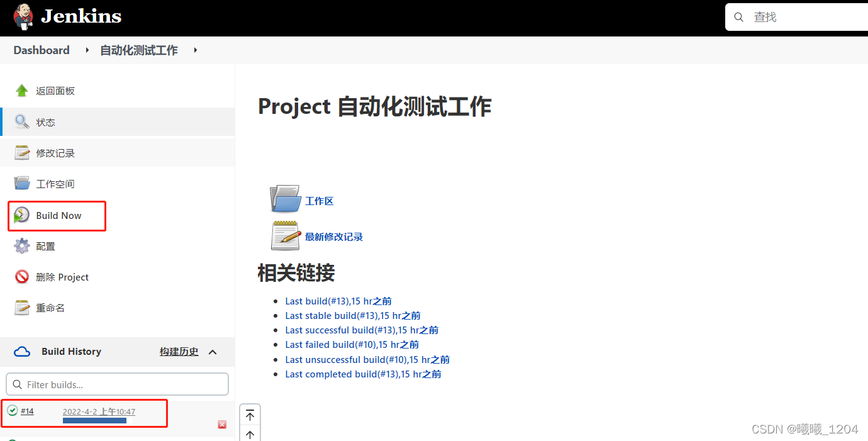Screen dimensions: 868x441
Task: Go to Dashboard via breadcrumb
Action: pos(41,50)
